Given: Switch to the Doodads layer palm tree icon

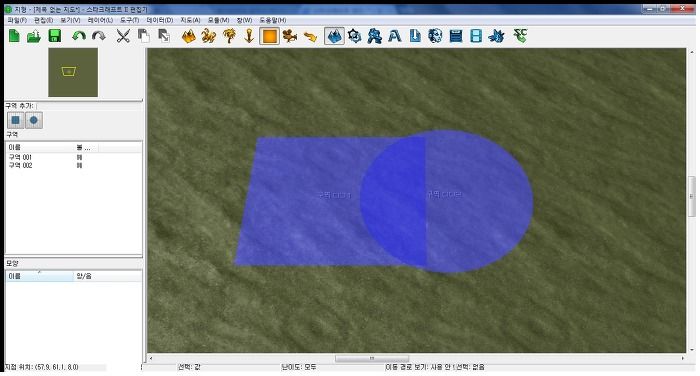Looking at the screenshot, I should click(x=229, y=36).
